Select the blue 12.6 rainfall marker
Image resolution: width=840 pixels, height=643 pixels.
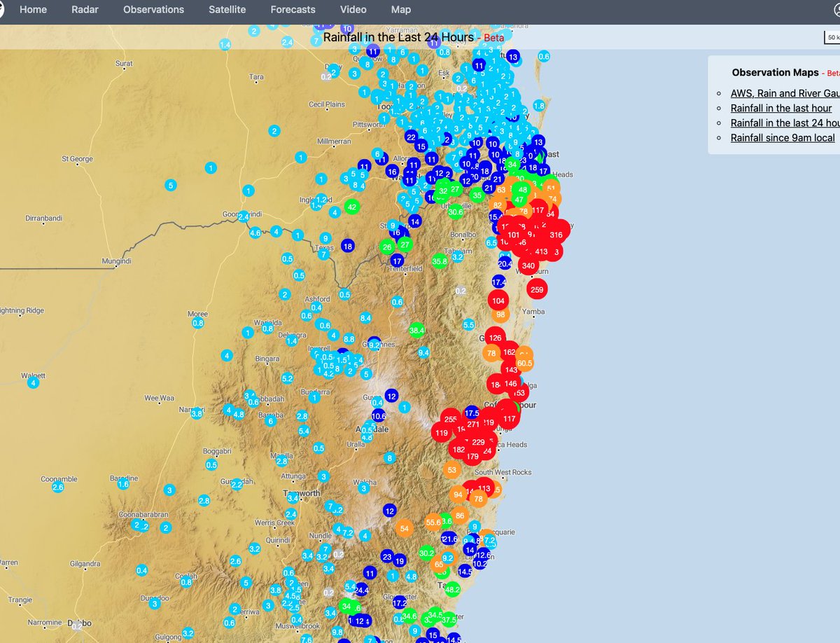point(483,555)
